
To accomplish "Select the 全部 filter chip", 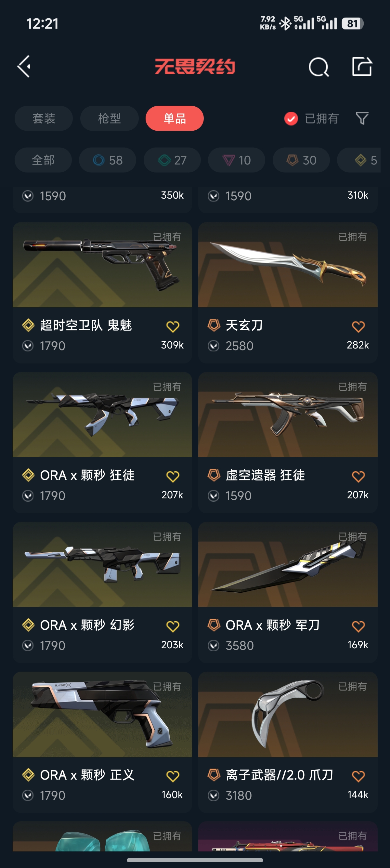I will (43, 160).
